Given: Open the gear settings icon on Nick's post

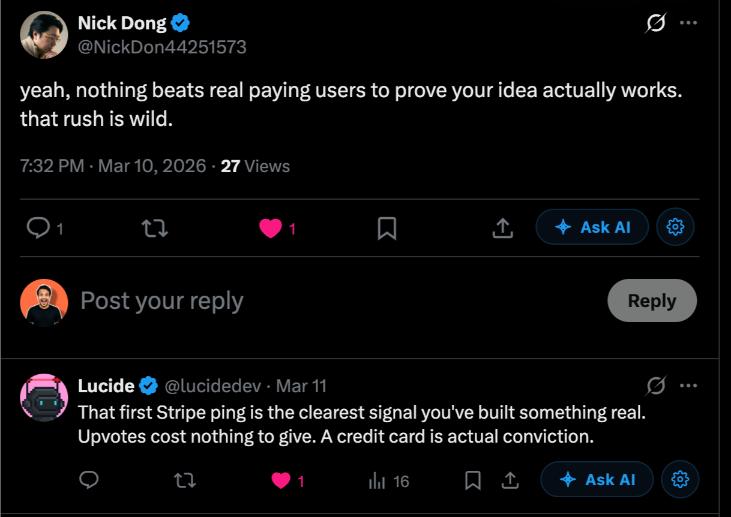Looking at the screenshot, I should pos(675,228).
